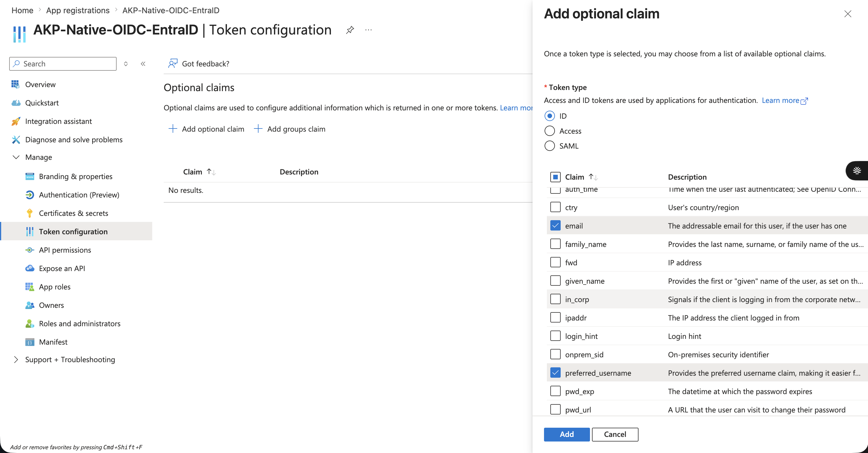
Task: Click the App roles icon
Action: point(30,287)
